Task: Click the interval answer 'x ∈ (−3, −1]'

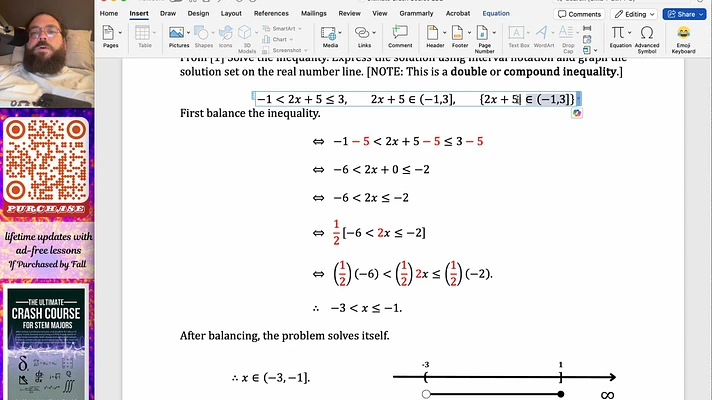Action: point(276,377)
